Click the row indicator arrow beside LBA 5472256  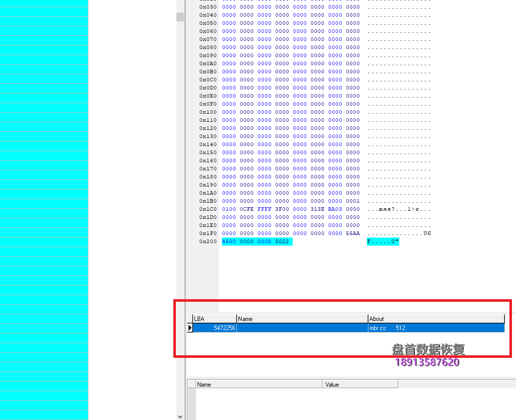click(x=190, y=328)
